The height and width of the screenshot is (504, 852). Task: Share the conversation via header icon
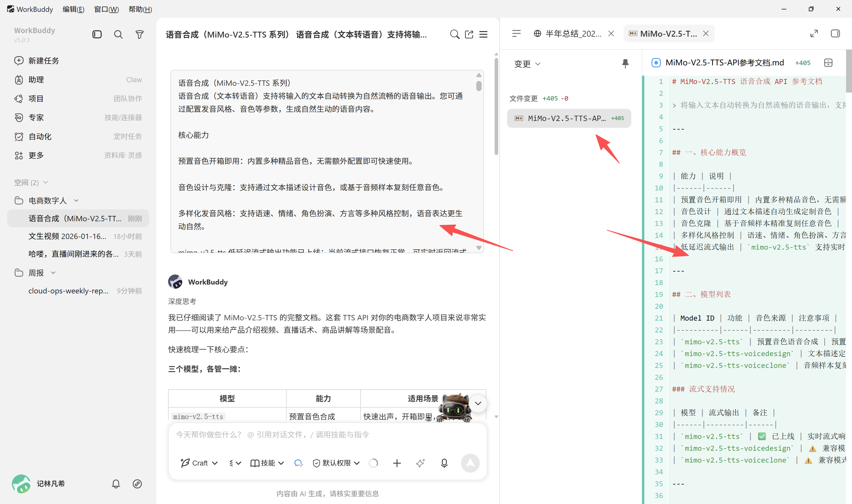(469, 34)
